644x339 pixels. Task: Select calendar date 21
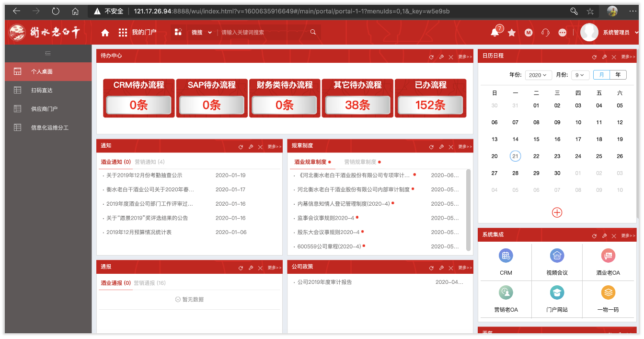pyautogui.click(x=515, y=156)
